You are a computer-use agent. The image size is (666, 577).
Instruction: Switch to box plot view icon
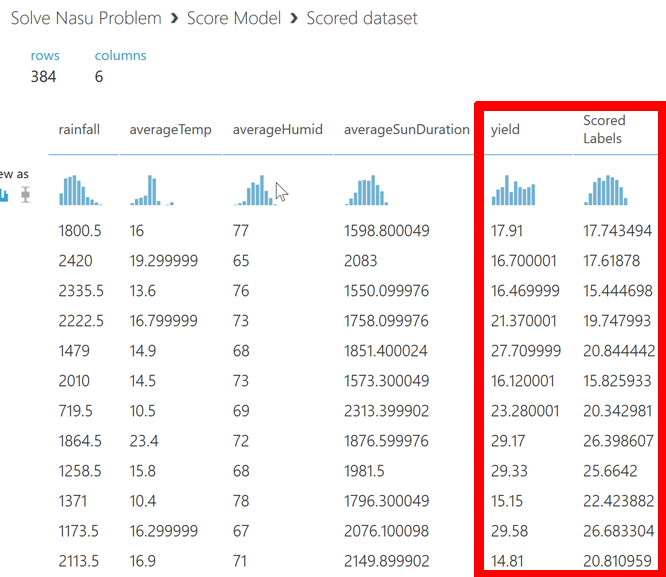tap(25, 194)
